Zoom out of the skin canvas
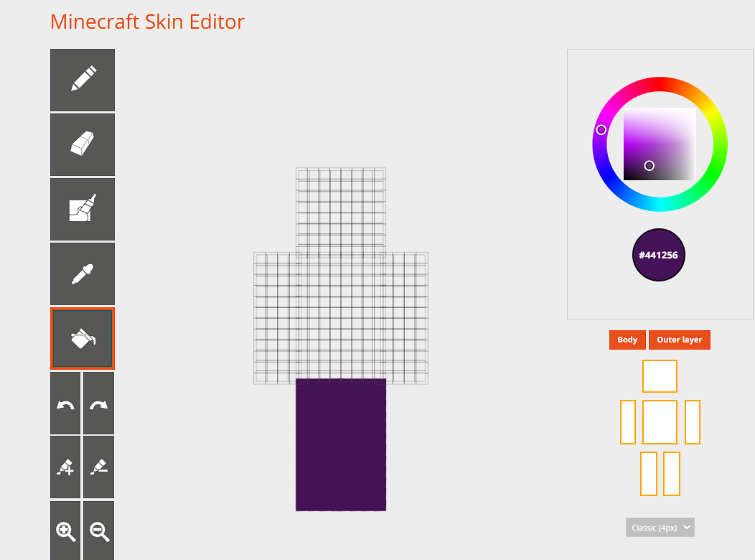755x560 pixels. tap(99, 531)
